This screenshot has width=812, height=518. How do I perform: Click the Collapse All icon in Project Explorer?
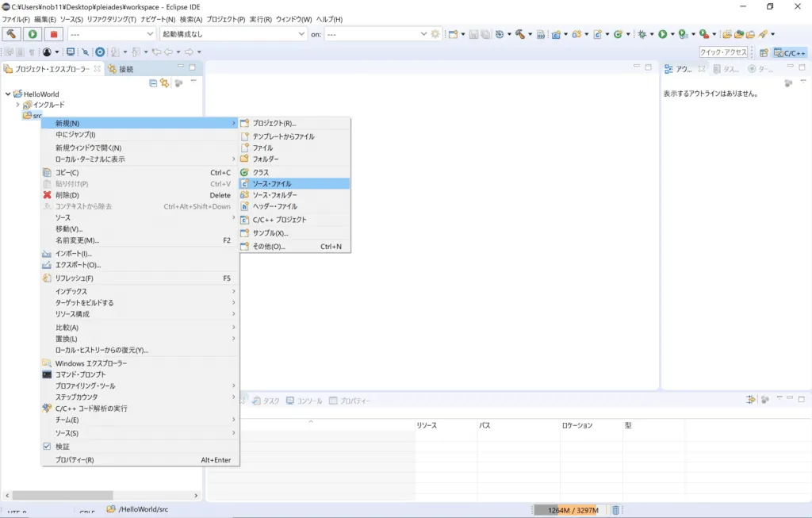pyautogui.click(x=153, y=82)
